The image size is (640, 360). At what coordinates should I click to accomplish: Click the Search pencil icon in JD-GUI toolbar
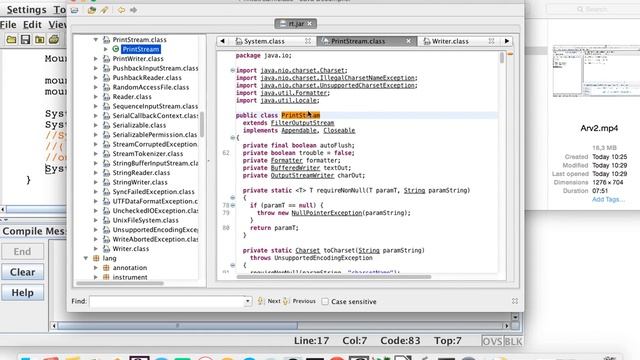coord(104,10)
